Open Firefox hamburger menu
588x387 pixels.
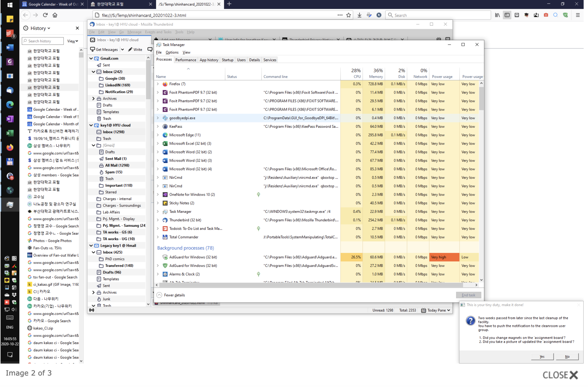tap(578, 15)
